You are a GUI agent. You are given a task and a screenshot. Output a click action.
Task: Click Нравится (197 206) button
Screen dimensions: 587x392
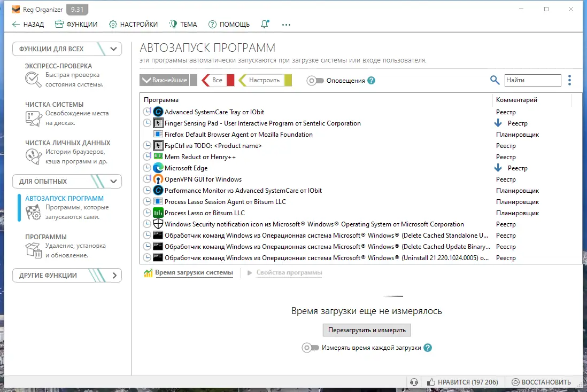(x=463, y=382)
